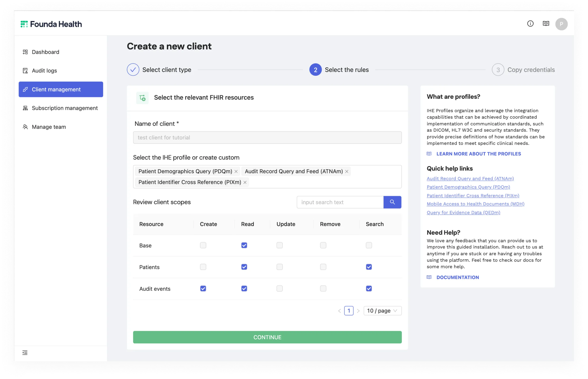Viewport: 588px width, 379px height.
Task: Click the step 2 circle indicator
Action: pos(316,70)
